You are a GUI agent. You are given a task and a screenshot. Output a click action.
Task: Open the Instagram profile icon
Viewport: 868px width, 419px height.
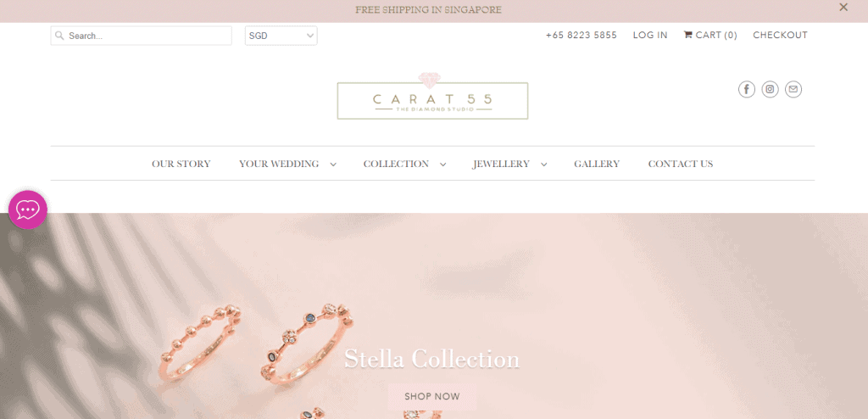(770, 89)
